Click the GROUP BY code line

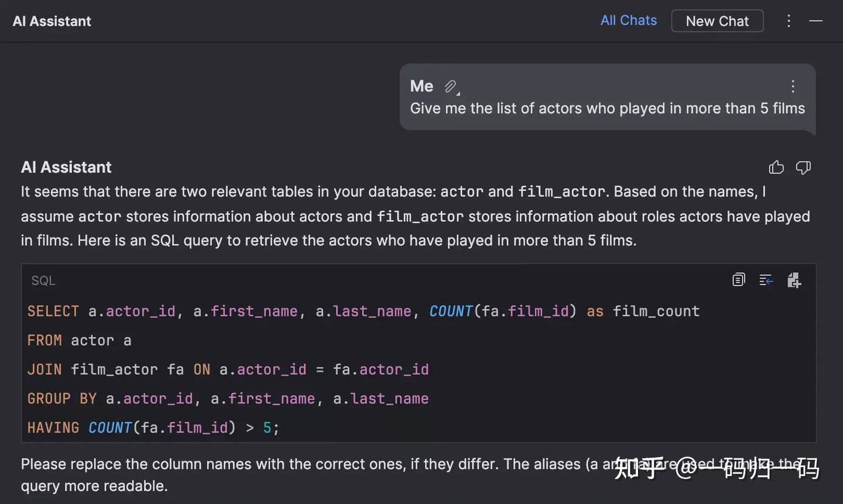pyautogui.click(x=228, y=399)
